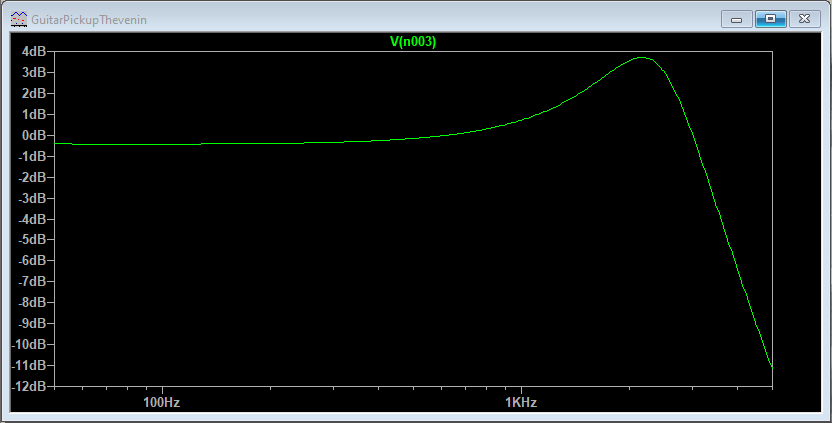Maximize the GuitarPickupThevenin plot window
Screen dimensions: 832x423
tap(770, 19)
